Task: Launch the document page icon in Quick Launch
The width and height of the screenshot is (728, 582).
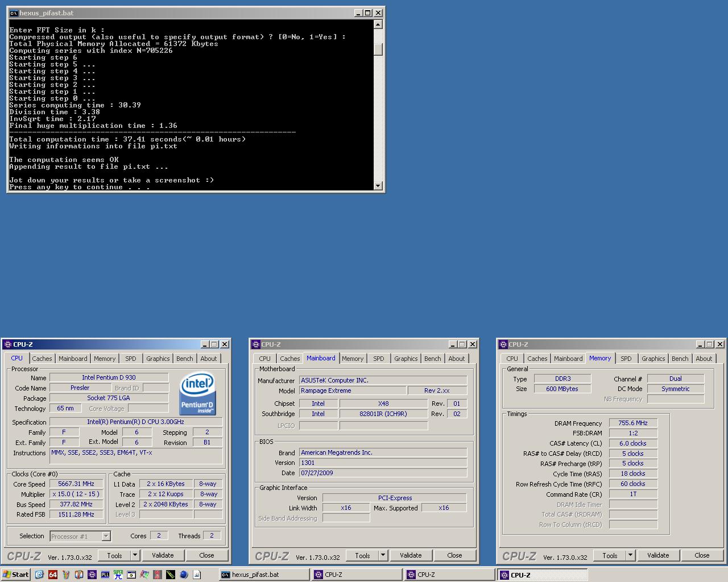Action: coord(197,575)
